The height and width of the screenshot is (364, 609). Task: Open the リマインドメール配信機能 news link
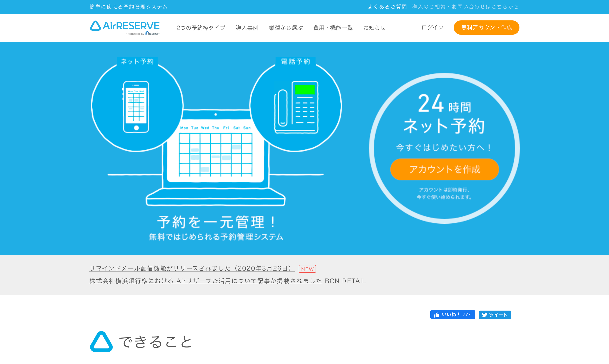click(x=192, y=268)
